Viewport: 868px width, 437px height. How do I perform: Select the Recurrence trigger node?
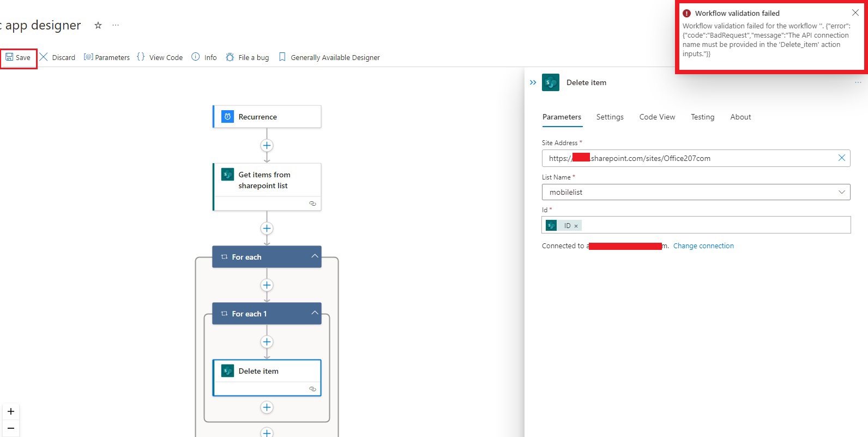267,117
